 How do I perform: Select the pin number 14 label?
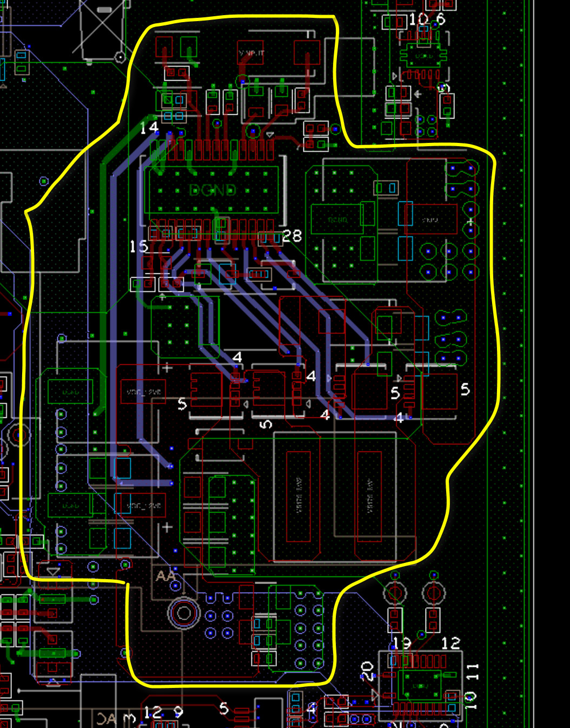pyautogui.click(x=149, y=128)
